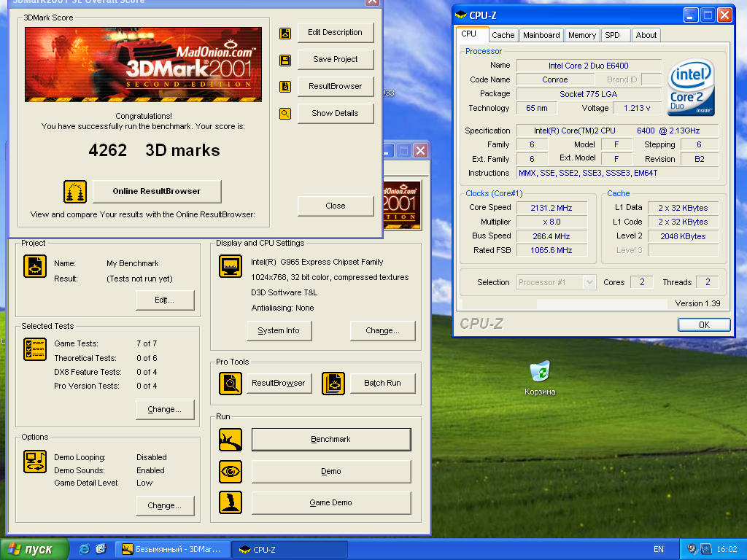
Task: Close the score dialog with Close button
Action: point(336,206)
